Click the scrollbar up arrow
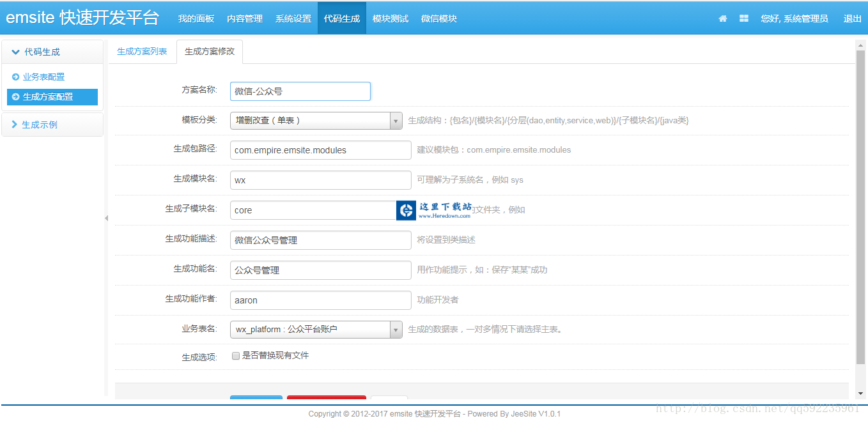Viewport: 868px width, 421px height. click(x=860, y=44)
